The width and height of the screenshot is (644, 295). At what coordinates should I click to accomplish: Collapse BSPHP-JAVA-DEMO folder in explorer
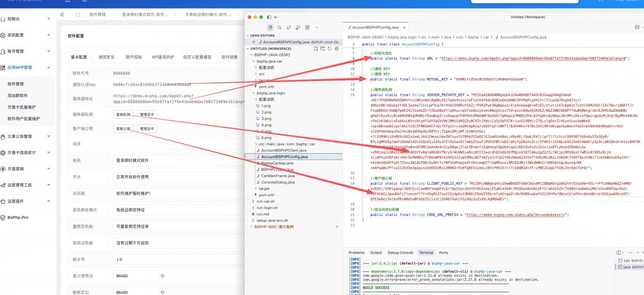pos(251,55)
